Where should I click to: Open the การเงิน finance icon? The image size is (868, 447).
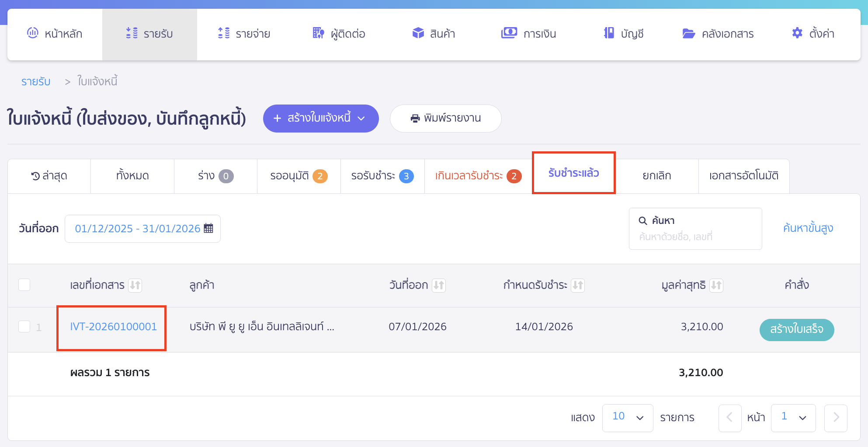pos(508,33)
